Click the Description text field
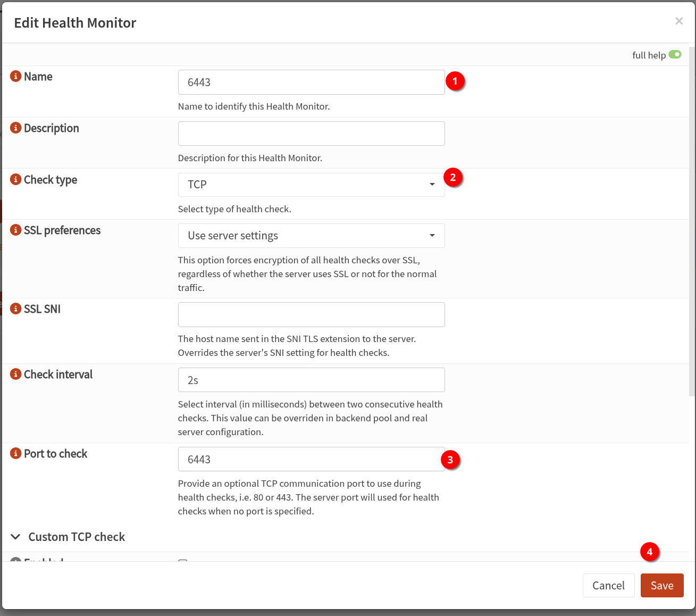Image resolution: width=696 pixels, height=616 pixels. click(311, 134)
